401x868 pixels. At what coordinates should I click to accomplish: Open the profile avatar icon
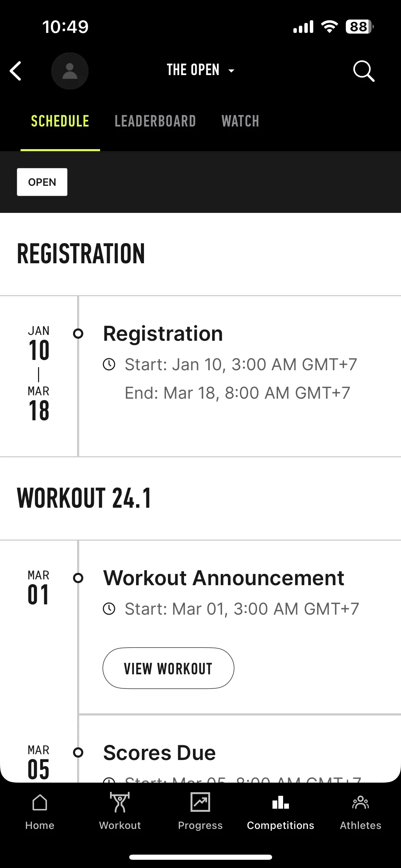[70, 71]
